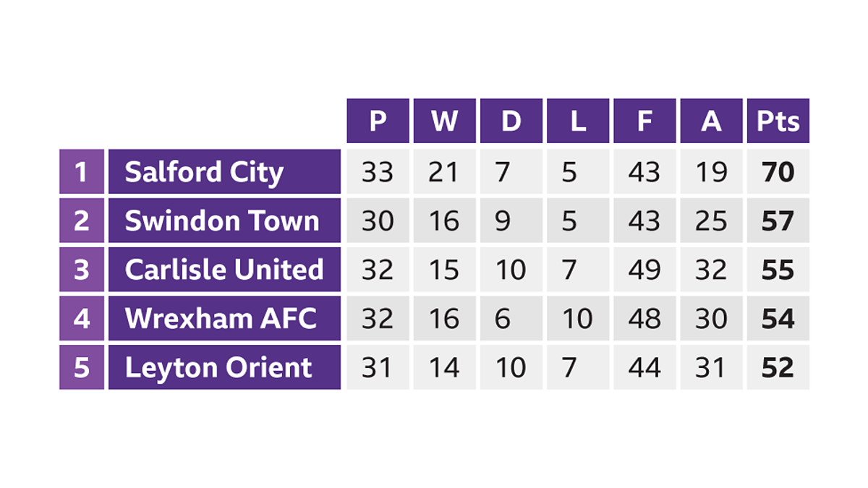
Task: Click the position 3 rank cell
Action: click(x=82, y=270)
